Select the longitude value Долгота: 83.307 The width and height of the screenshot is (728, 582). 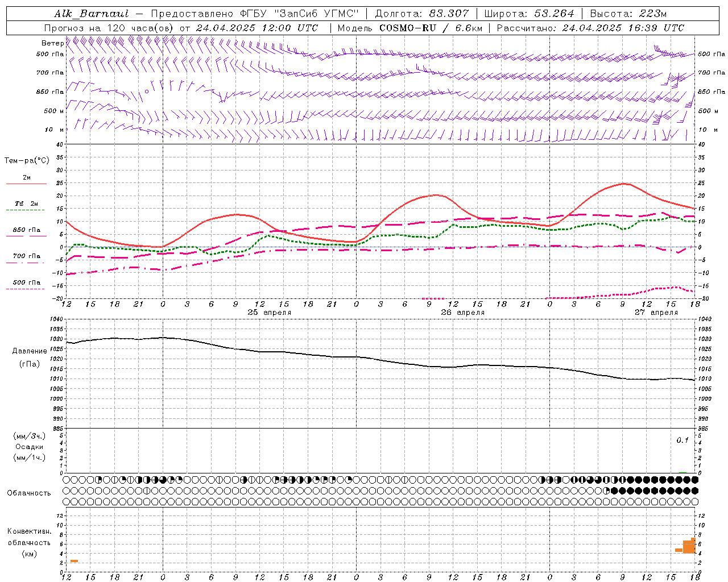[422, 14]
